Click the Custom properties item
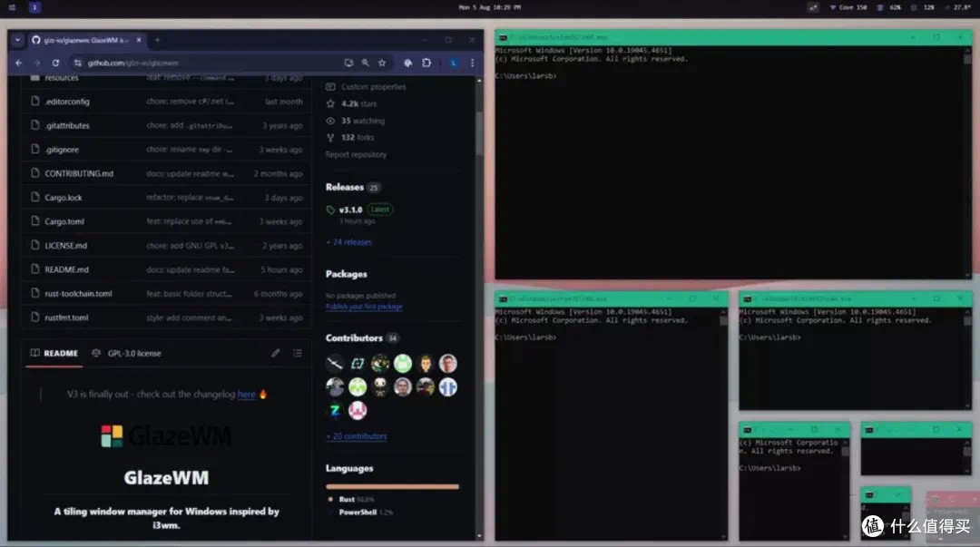The image size is (980, 547). coord(374,87)
